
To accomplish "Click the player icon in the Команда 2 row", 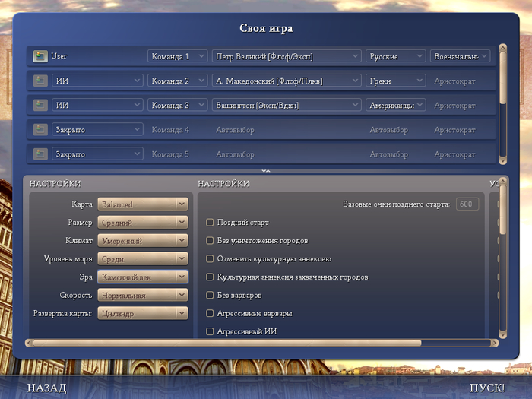I will pos(40,81).
